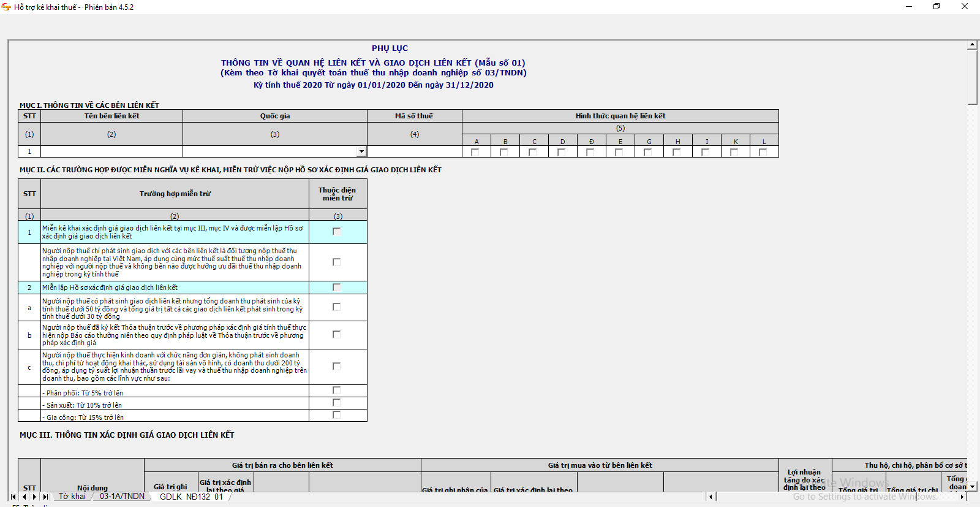Click the horizontal scrollbar right arrow
The image size is (980, 507).
coord(962,497)
